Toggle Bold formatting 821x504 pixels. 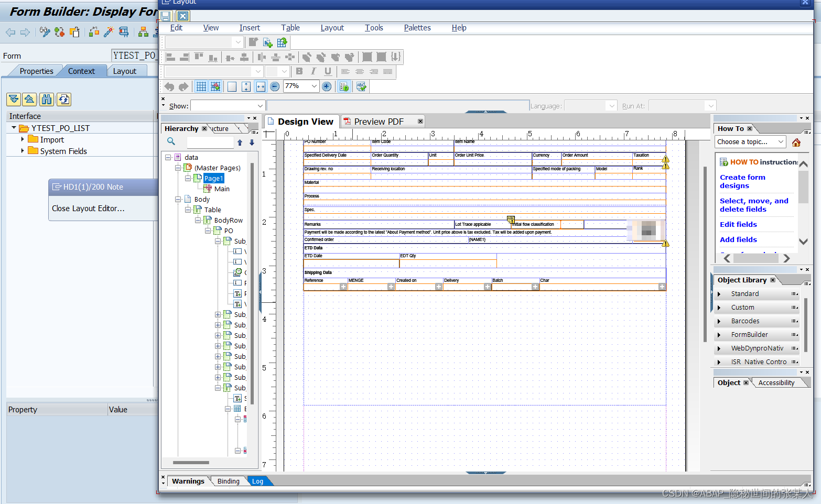click(299, 71)
